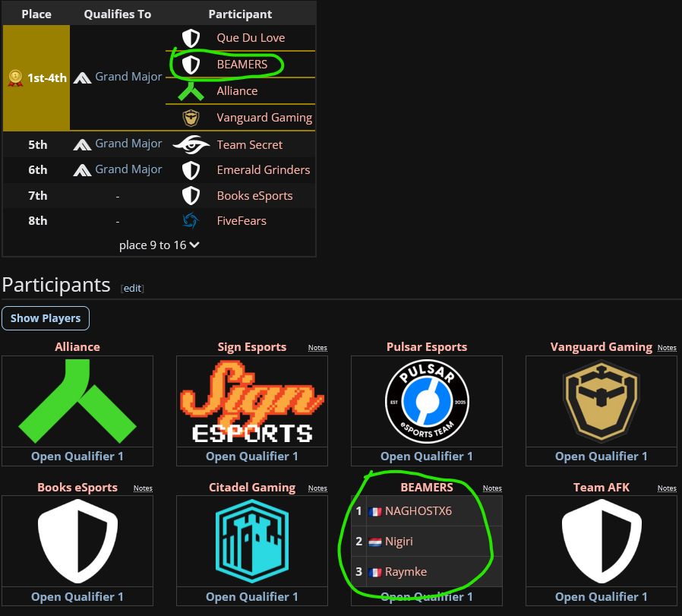Open player NAGHOSTX6 profile link
The height and width of the screenshot is (616, 682).
[418, 511]
